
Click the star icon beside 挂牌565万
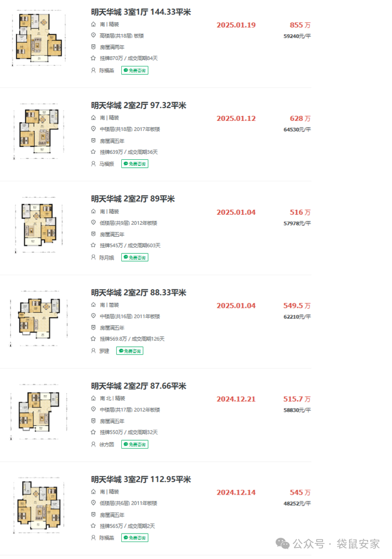[x=93, y=526]
